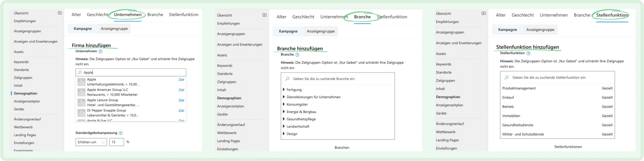
Task: Open help icon next to Unternehmen label
Action: coord(101,51)
